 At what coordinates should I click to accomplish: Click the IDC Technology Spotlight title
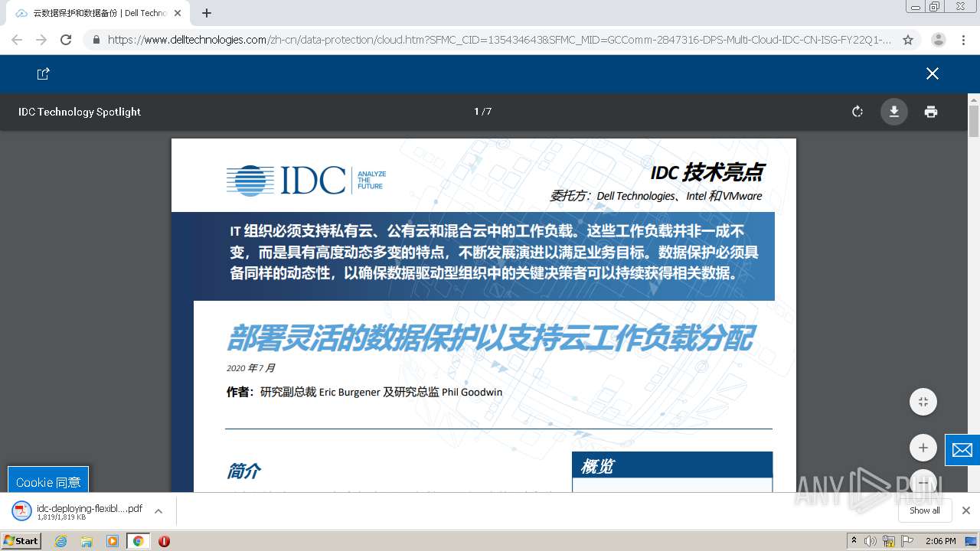click(80, 112)
